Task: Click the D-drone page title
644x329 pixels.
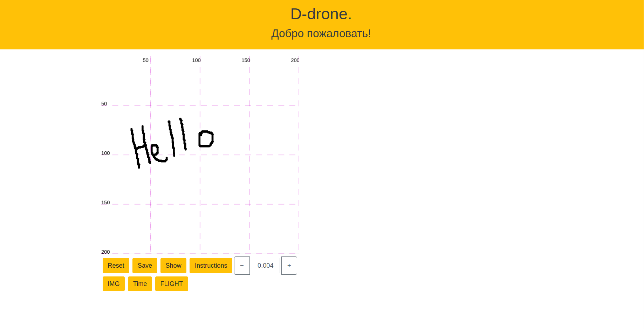Action: click(x=321, y=14)
